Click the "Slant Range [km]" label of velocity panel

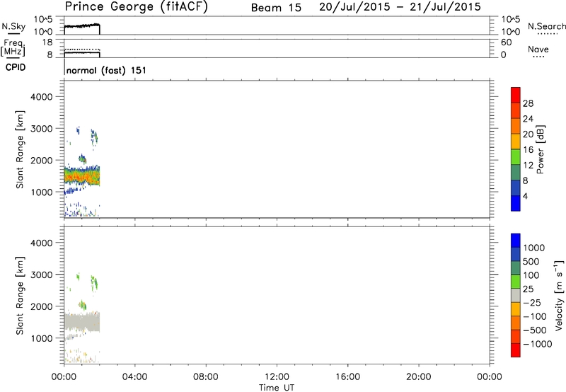pos(20,296)
